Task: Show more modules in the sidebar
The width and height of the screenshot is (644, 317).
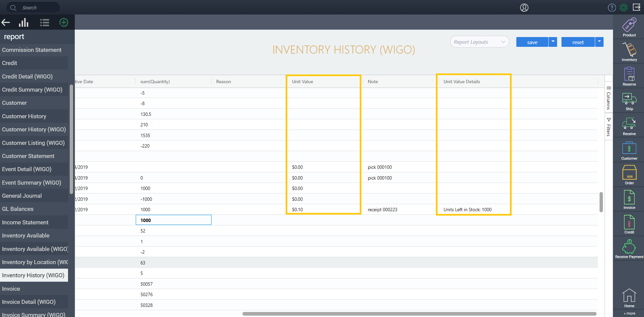Action: coord(630,313)
